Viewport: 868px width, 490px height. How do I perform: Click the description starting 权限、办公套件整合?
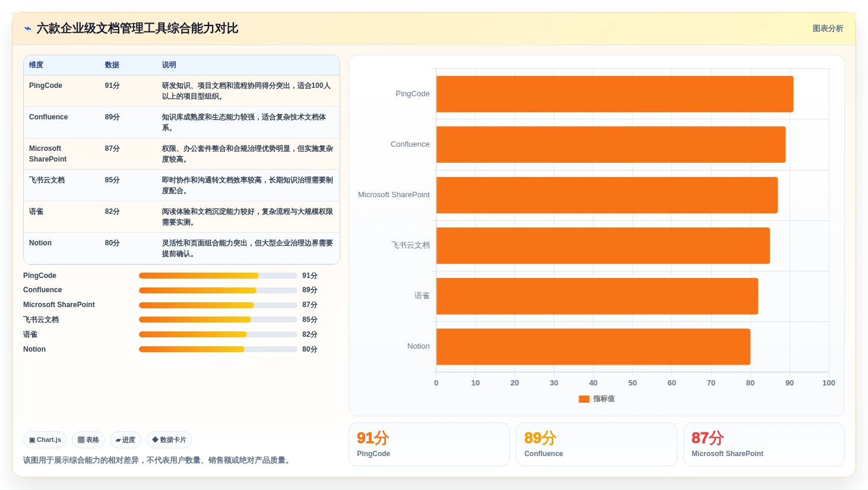pos(248,154)
